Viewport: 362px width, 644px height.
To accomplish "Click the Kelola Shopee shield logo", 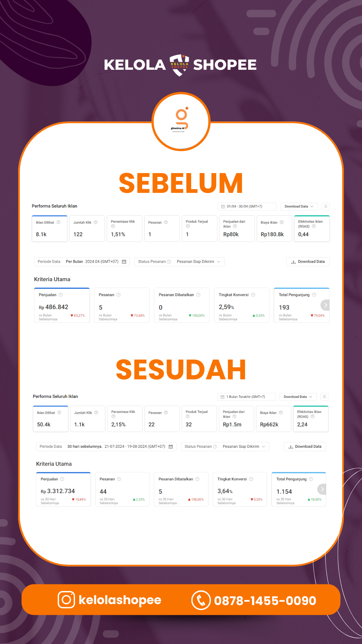I will pyautogui.click(x=179, y=65).
